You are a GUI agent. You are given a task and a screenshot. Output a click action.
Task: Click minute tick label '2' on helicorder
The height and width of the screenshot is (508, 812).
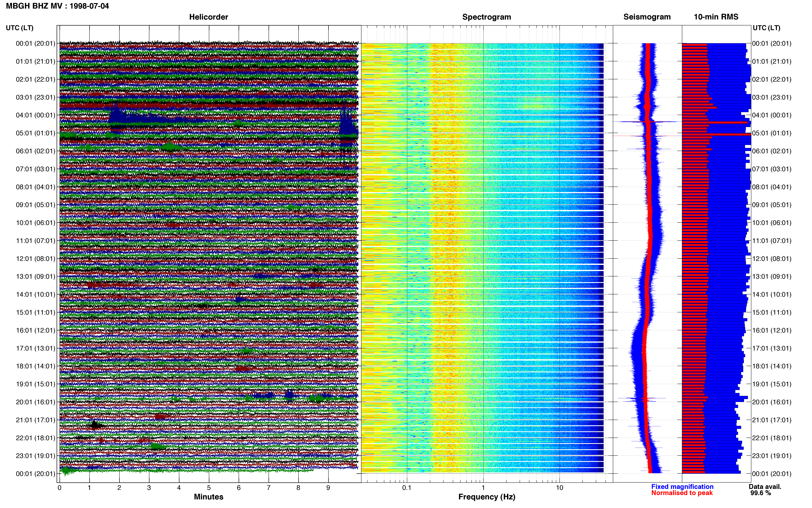pyautogui.click(x=119, y=488)
